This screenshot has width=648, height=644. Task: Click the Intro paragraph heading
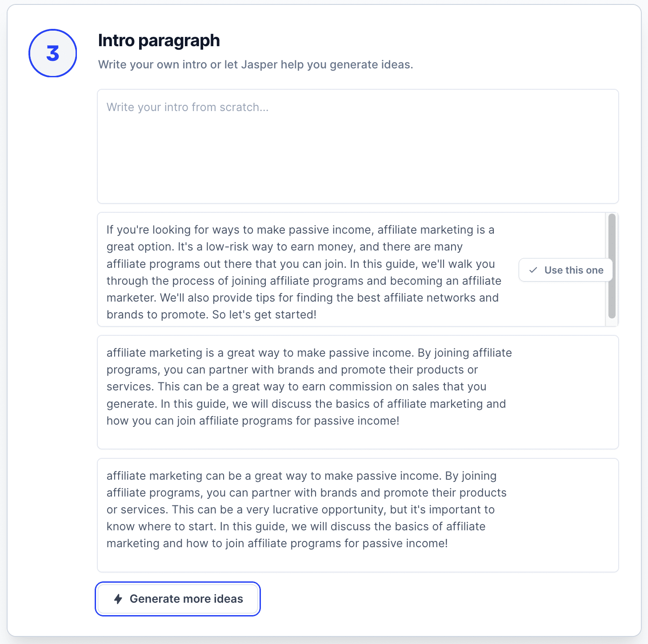click(x=159, y=41)
